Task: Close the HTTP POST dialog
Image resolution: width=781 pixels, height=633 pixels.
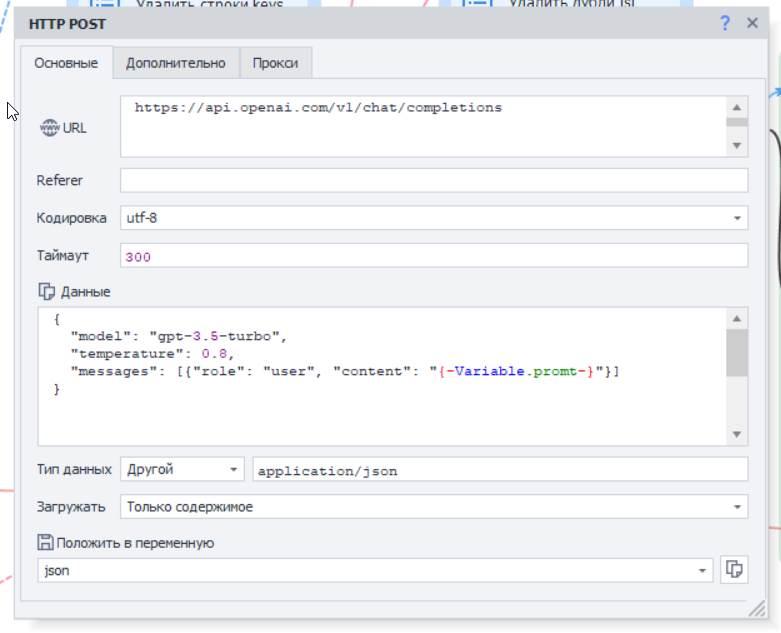Action: point(752,23)
